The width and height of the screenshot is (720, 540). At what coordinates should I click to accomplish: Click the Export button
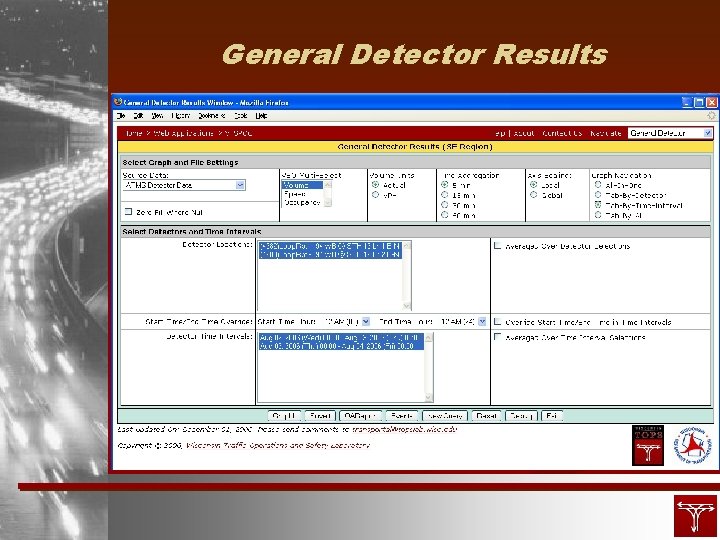click(x=320, y=416)
